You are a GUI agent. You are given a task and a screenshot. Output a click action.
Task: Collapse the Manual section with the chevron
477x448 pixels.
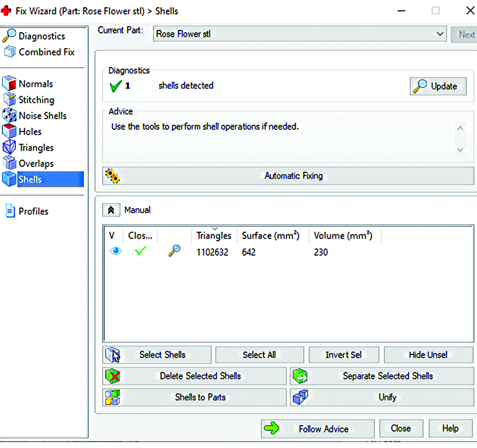coord(111,210)
